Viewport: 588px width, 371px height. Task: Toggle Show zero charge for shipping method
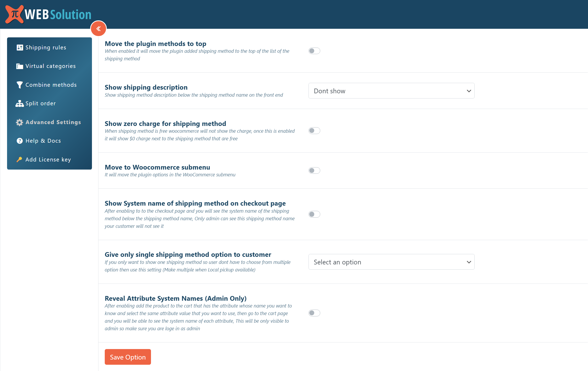pos(314,131)
